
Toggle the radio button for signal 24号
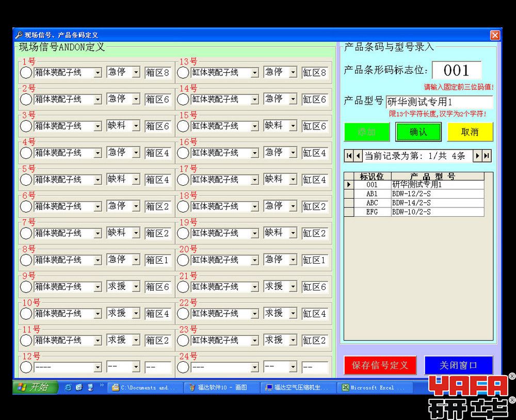(183, 367)
